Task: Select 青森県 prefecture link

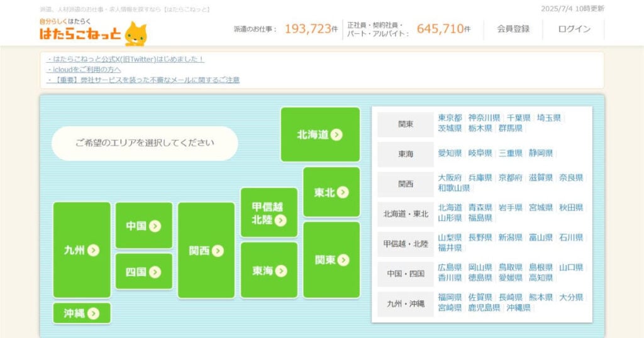Action: 480,207
